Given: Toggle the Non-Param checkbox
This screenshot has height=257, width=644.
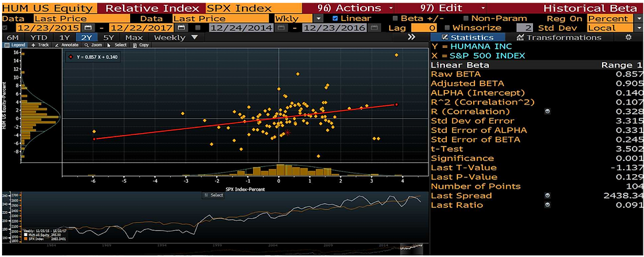Looking at the screenshot, I should (x=466, y=18).
